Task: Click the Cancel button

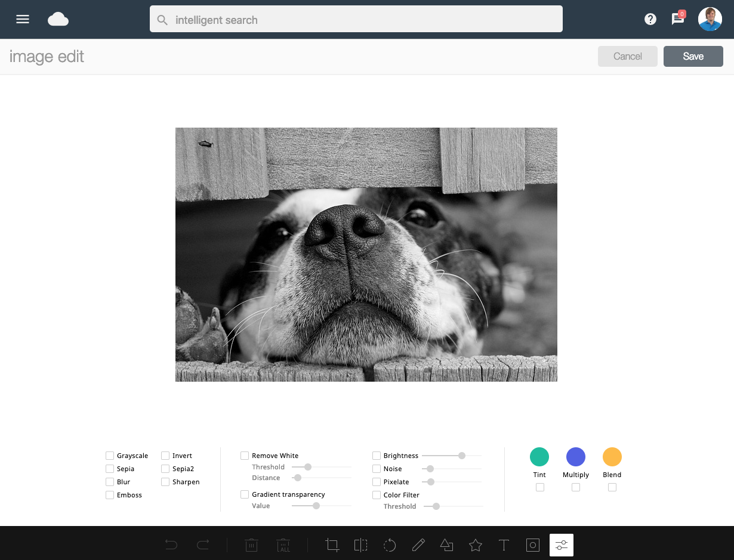Action: point(627,56)
